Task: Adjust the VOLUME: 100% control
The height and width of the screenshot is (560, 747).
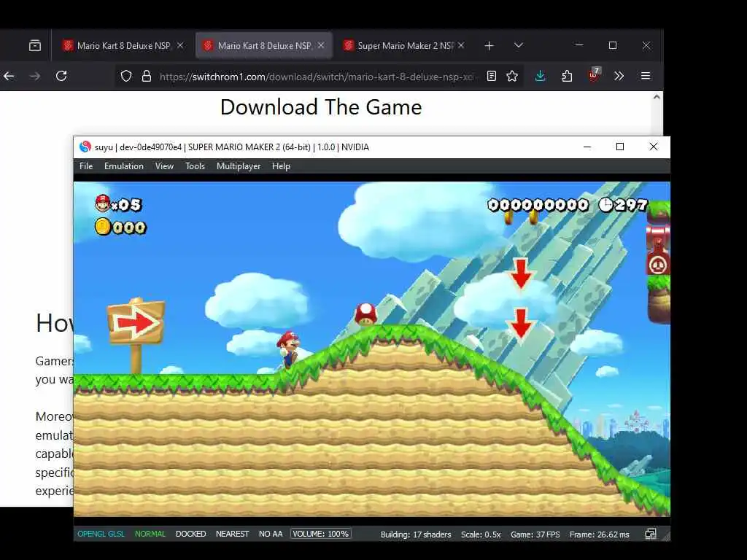Action: [321, 534]
